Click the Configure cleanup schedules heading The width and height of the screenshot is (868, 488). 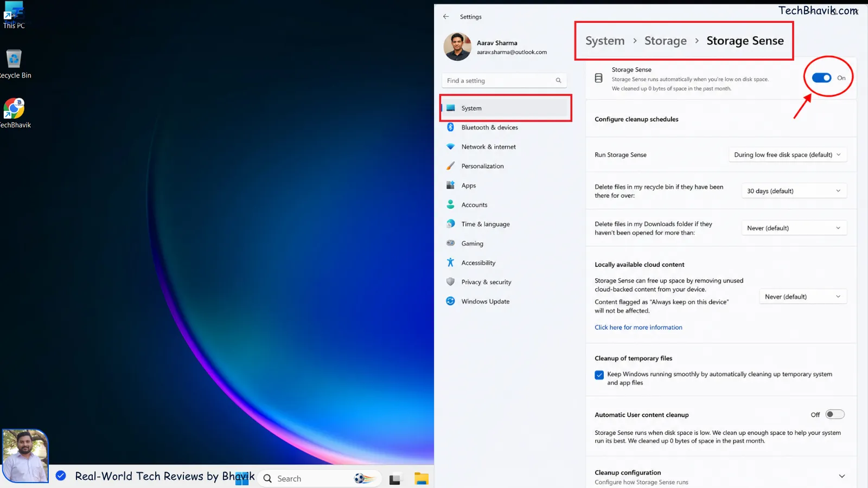[x=636, y=119]
